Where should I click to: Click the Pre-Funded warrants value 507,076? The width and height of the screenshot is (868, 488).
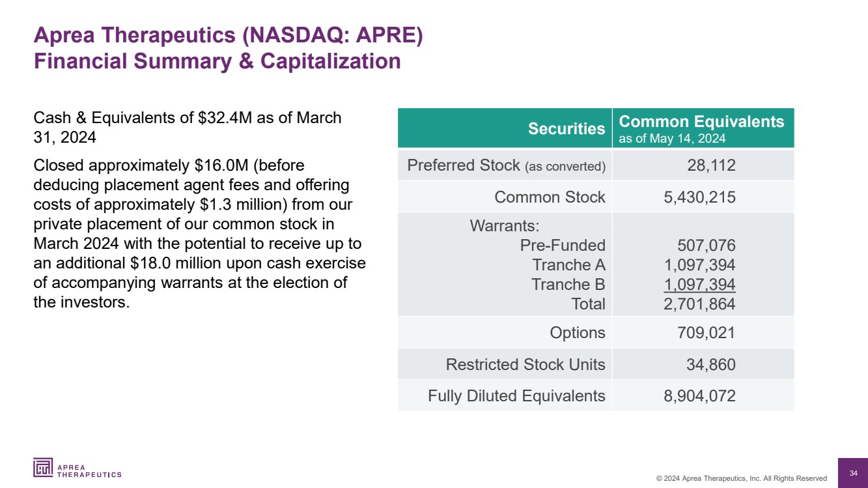tap(706, 246)
